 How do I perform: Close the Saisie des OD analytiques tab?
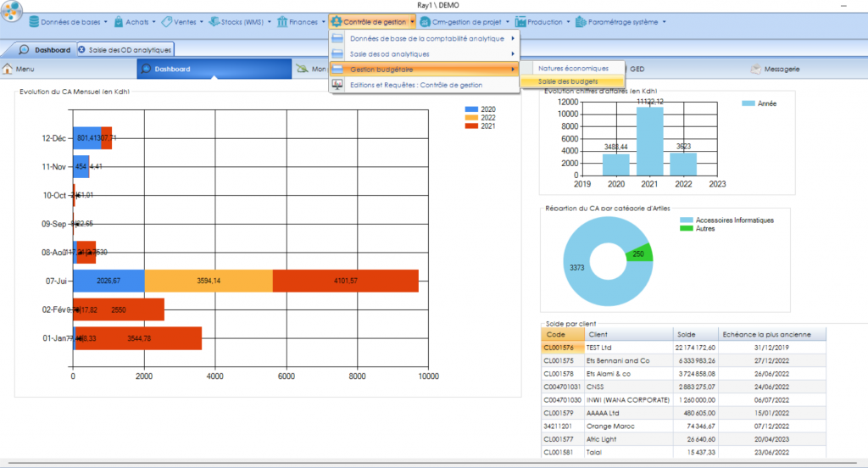(82, 50)
